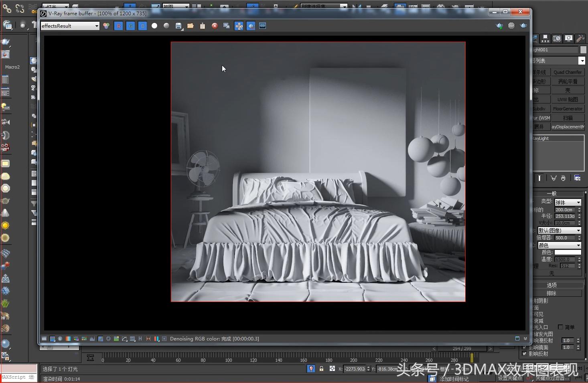Click the Quad Chamfer modifier button

click(568, 72)
